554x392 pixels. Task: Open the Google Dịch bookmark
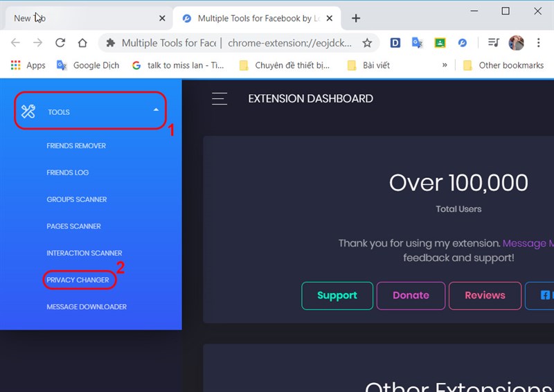tap(88, 65)
